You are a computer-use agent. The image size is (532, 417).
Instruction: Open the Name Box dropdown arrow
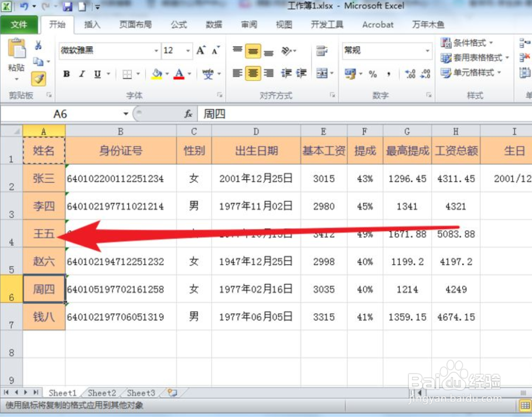click(x=125, y=114)
